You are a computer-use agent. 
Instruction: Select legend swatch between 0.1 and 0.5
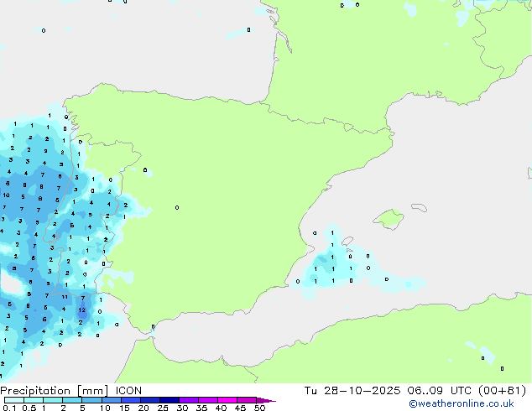click(x=13, y=401)
